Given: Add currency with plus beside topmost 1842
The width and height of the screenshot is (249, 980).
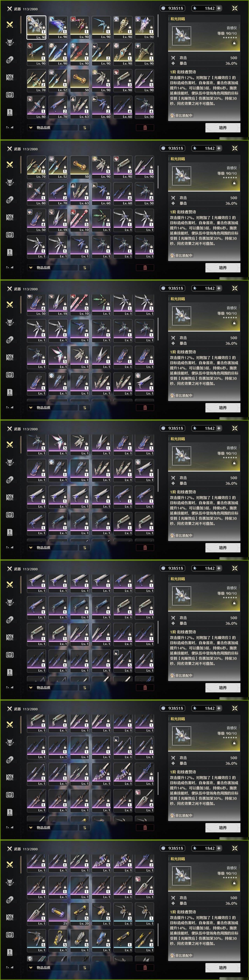Looking at the screenshot, I should coord(219,8).
